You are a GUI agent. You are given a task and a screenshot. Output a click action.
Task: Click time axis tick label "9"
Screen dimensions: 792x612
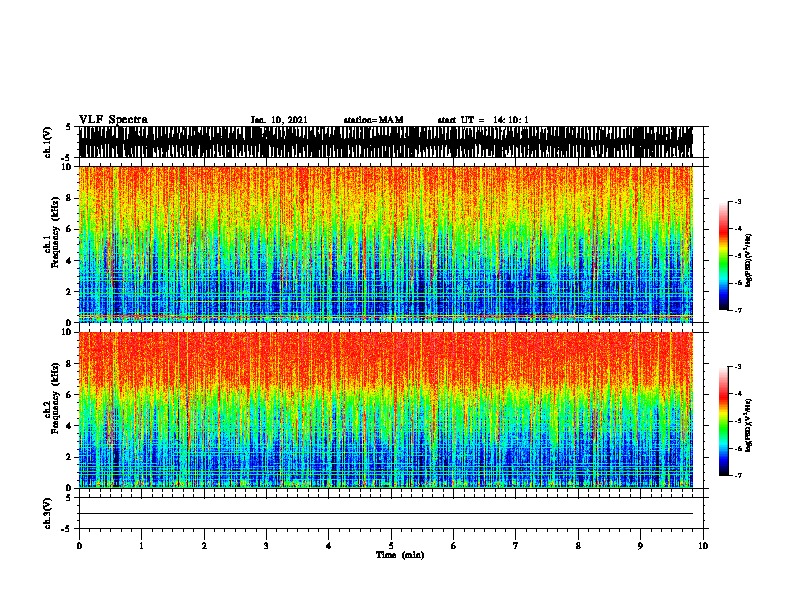[x=640, y=546]
